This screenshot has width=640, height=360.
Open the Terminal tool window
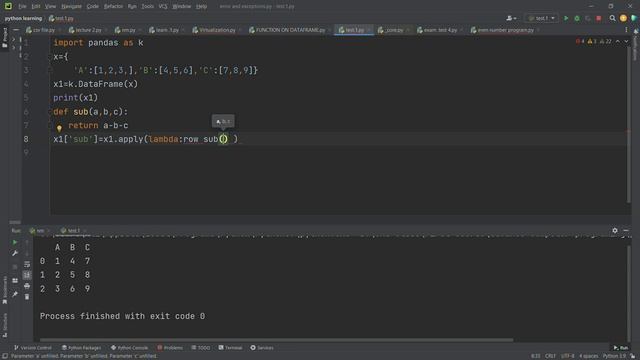230,348
